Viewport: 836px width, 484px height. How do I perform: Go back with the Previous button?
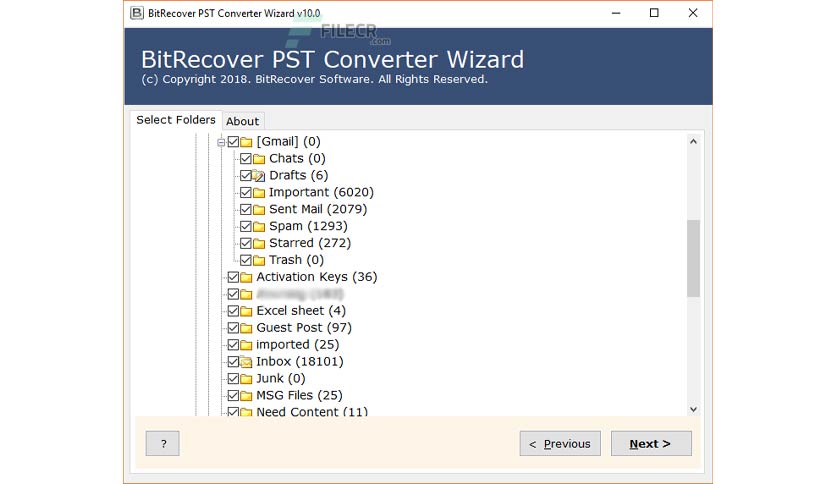(x=560, y=443)
